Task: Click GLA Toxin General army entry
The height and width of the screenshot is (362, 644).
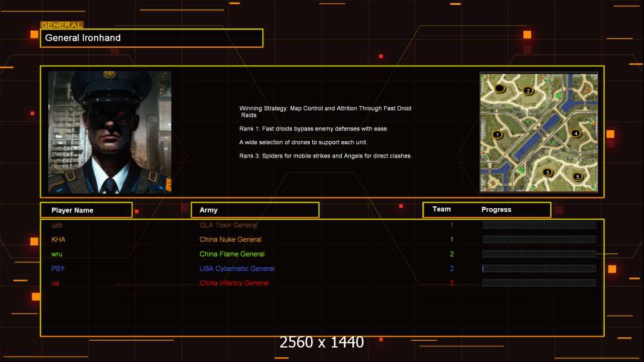Action: click(228, 225)
